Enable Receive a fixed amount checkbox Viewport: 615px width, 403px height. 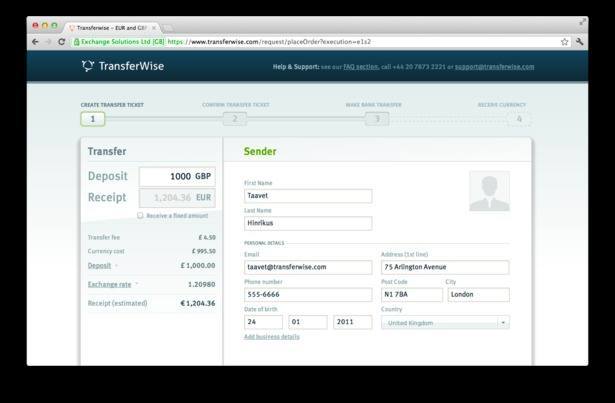point(140,215)
